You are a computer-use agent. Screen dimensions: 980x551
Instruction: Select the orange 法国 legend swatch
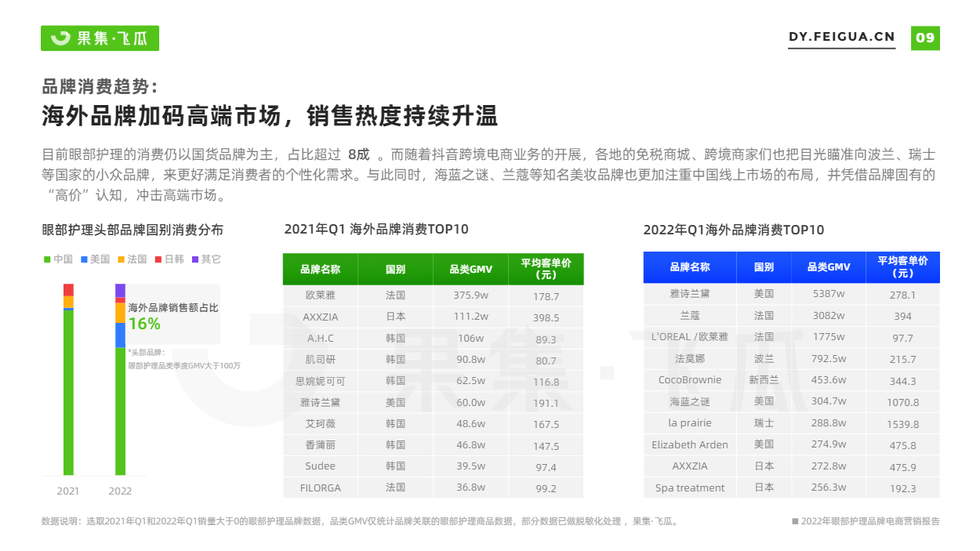[x=121, y=259]
